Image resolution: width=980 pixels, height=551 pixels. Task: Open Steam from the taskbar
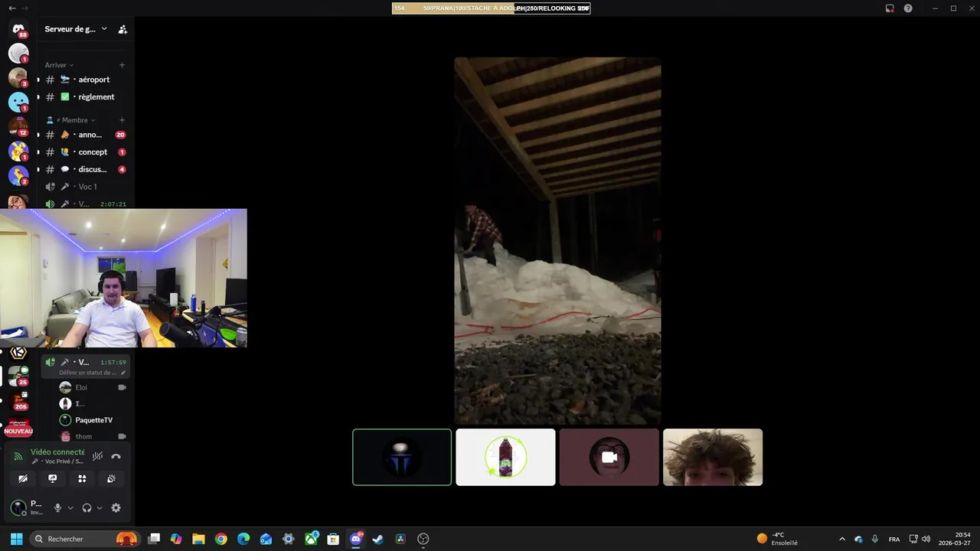pyautogui.click(x=377, y=539)
